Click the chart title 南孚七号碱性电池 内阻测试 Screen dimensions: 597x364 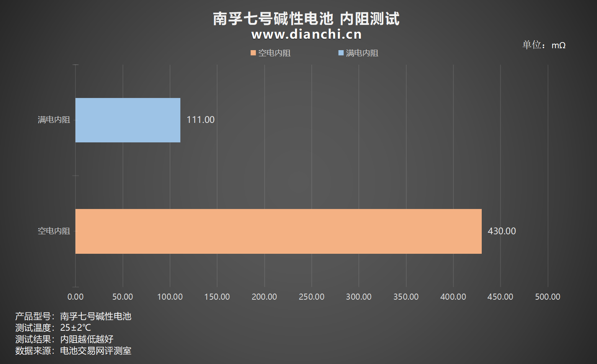(x=306, y=19)
